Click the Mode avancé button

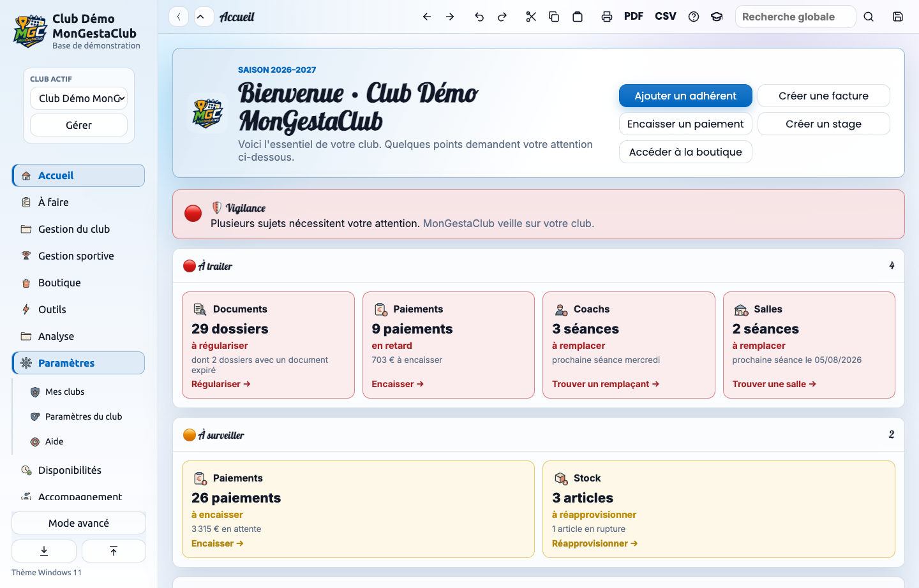tap(78, 523)
